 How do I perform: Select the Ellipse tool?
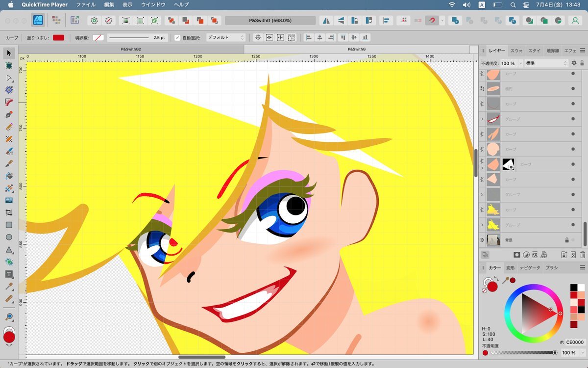pyautogui.click(x=9, y=237)
